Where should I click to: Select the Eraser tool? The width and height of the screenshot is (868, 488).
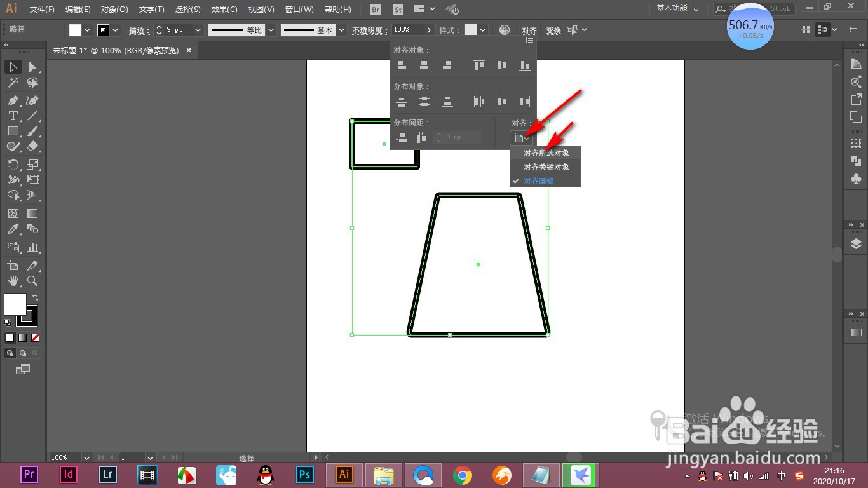click(32, 146)
